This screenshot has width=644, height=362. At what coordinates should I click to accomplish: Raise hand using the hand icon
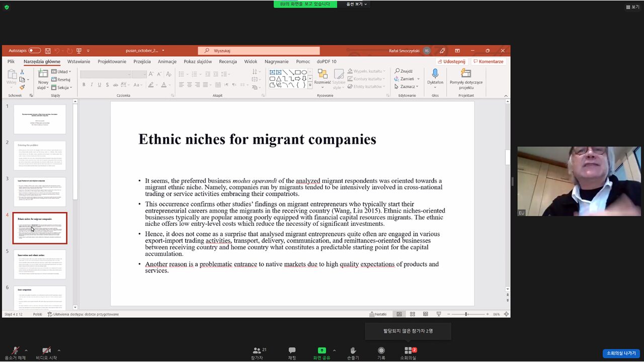click(353, 350)
